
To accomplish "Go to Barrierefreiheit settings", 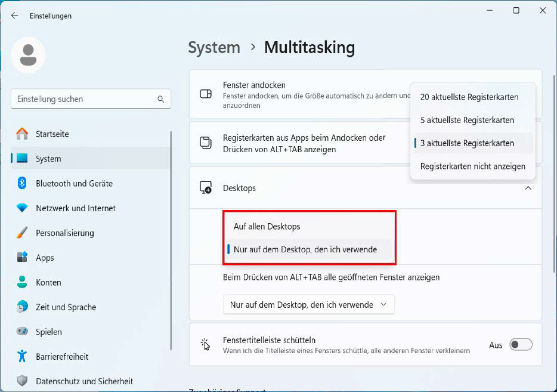I will [91, 356].
